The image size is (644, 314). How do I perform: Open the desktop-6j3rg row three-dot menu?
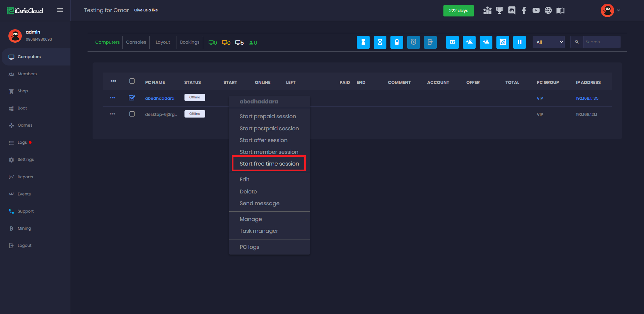click(112, 114)
